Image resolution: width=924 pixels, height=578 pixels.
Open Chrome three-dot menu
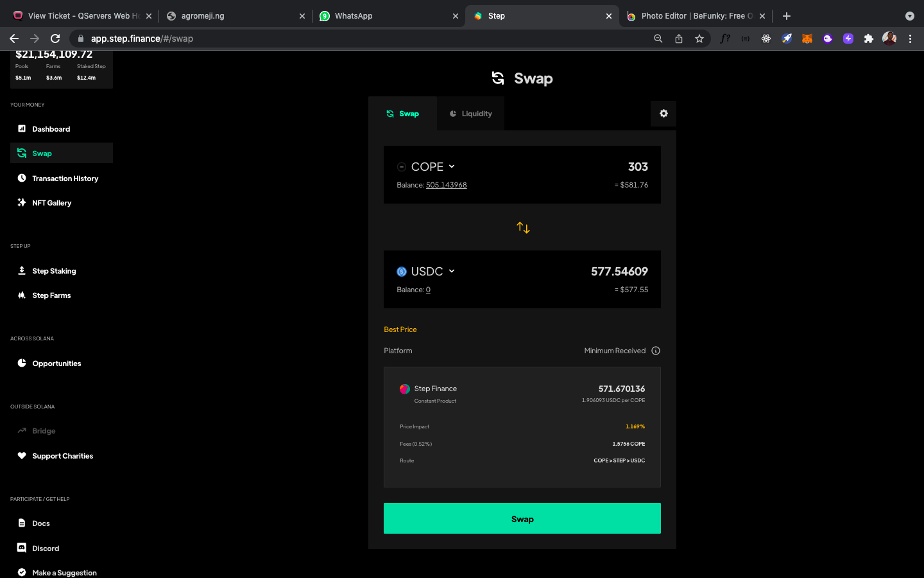(910, 39)
